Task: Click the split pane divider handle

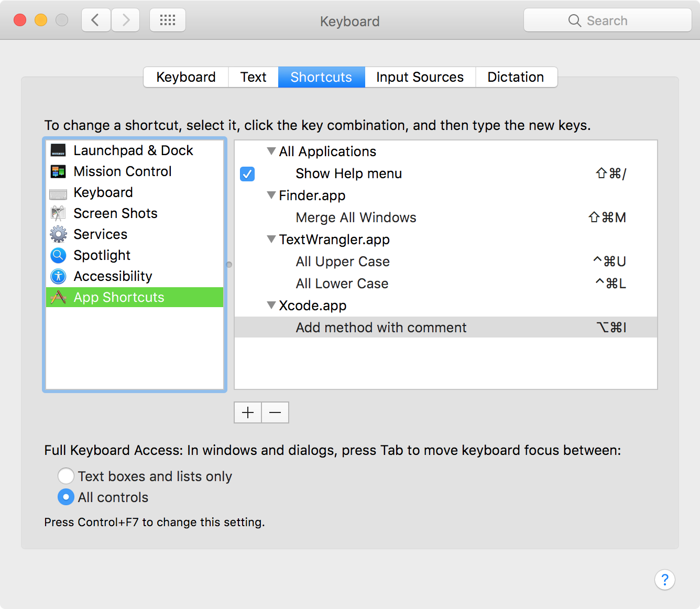Action: click(x=229, y=265)
